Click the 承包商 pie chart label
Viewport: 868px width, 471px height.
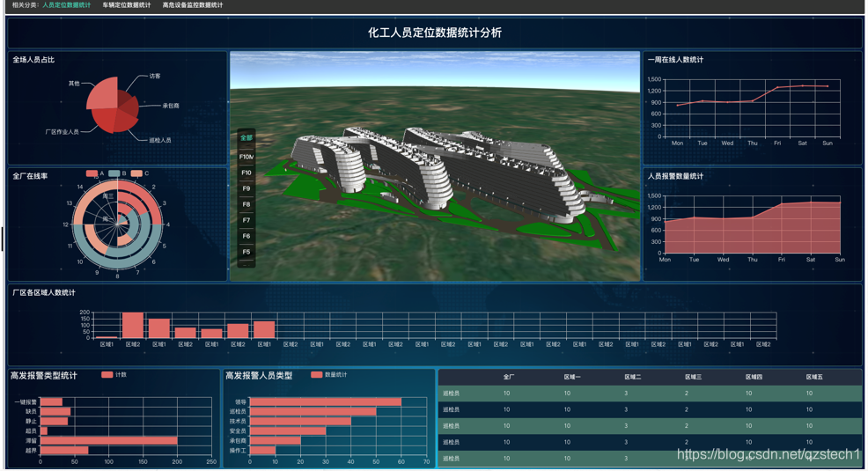tap(171, 106)
